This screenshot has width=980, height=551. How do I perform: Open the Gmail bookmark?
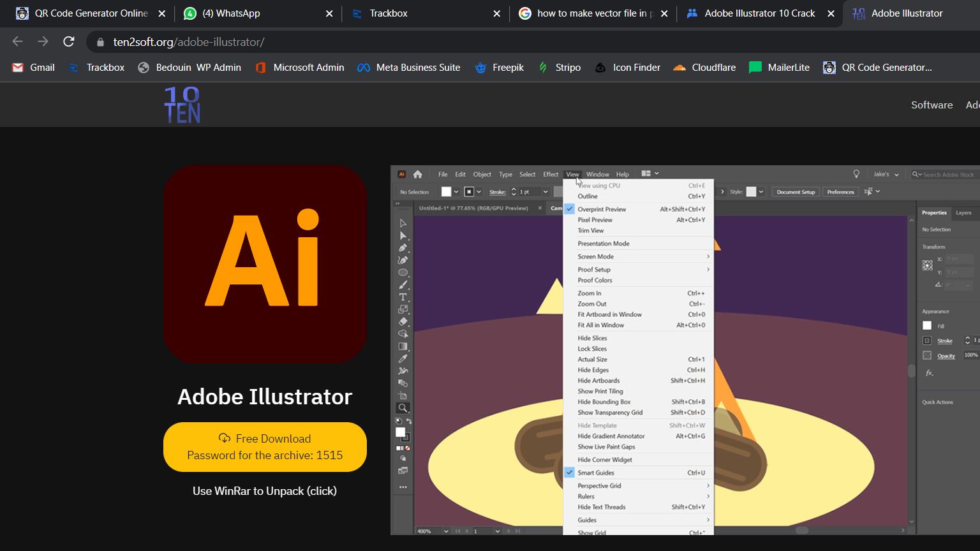coord(34,68)
